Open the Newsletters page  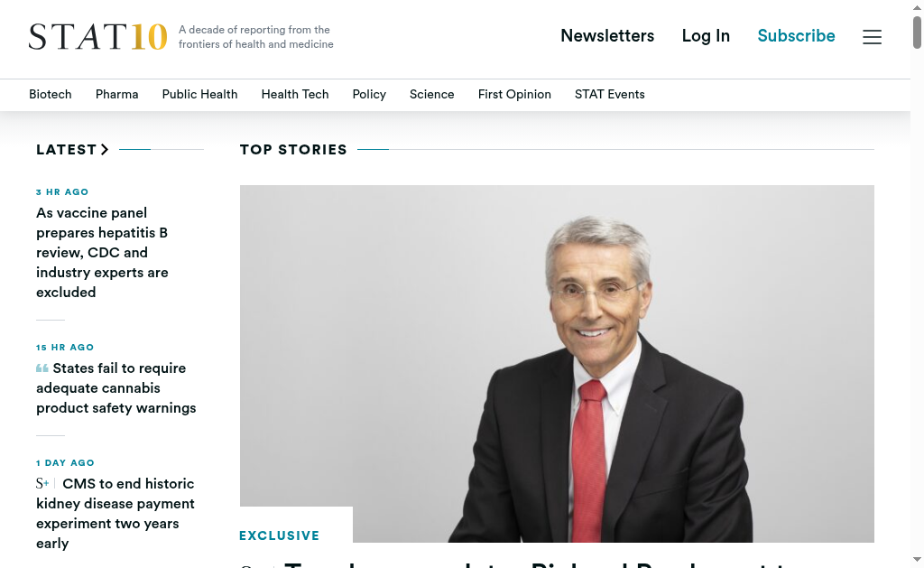click(607, 36)
